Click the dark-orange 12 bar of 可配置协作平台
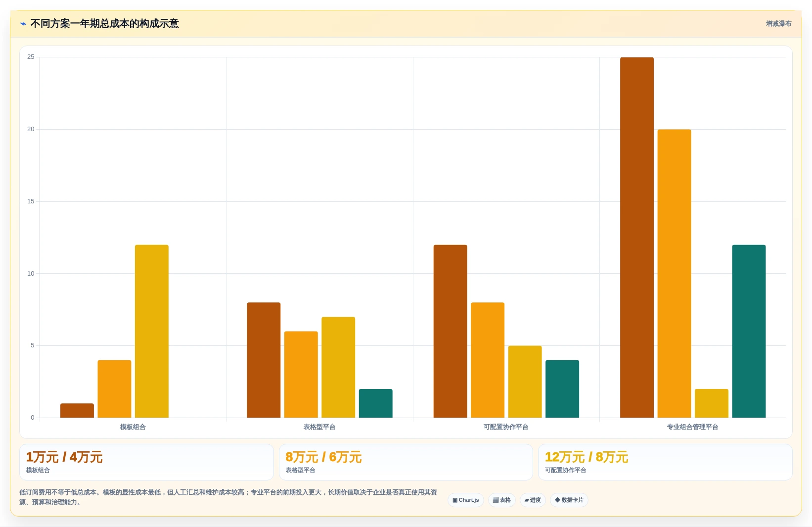The height and width of the screenshot is (527, 812). pos(451,332)
